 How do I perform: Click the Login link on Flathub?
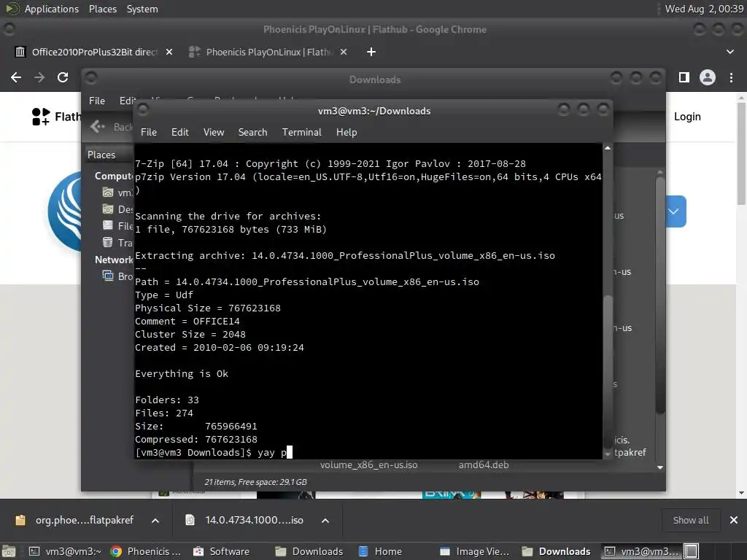point(687,117)
